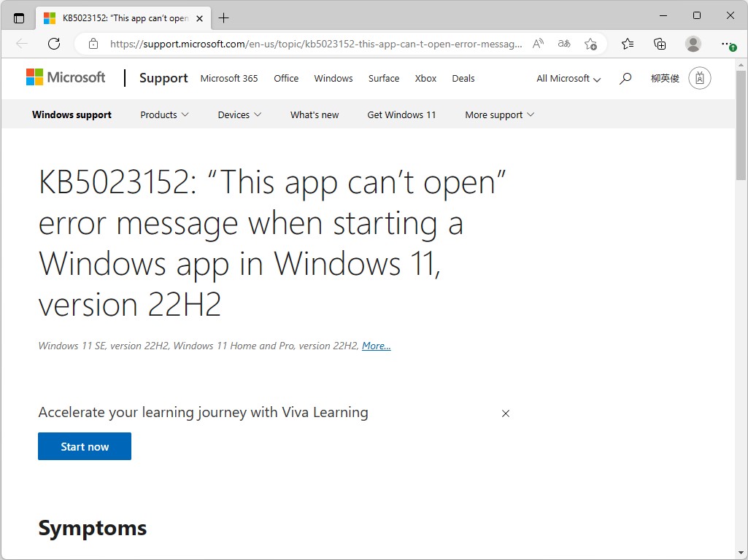Go back with the back arrow

coord(22,44)
